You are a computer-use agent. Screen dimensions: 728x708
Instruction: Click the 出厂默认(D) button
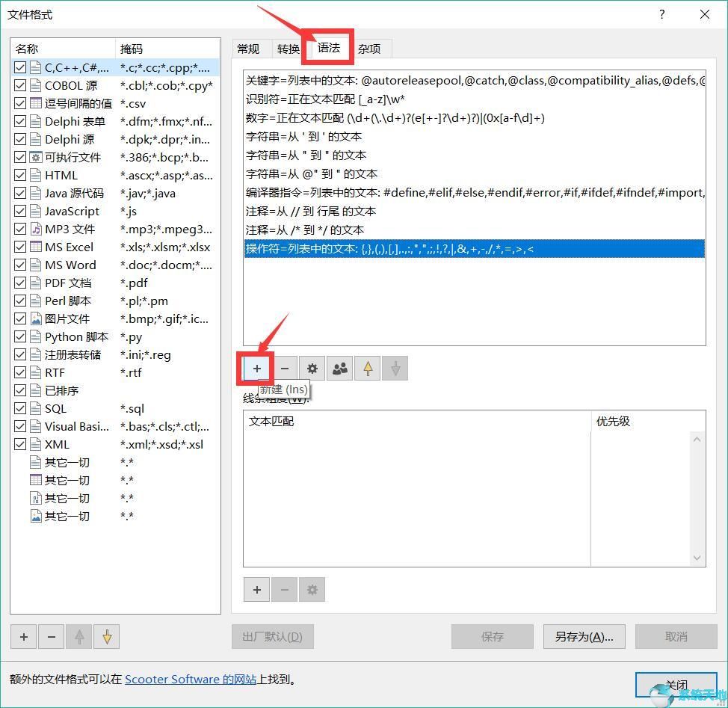click(273, 636)
